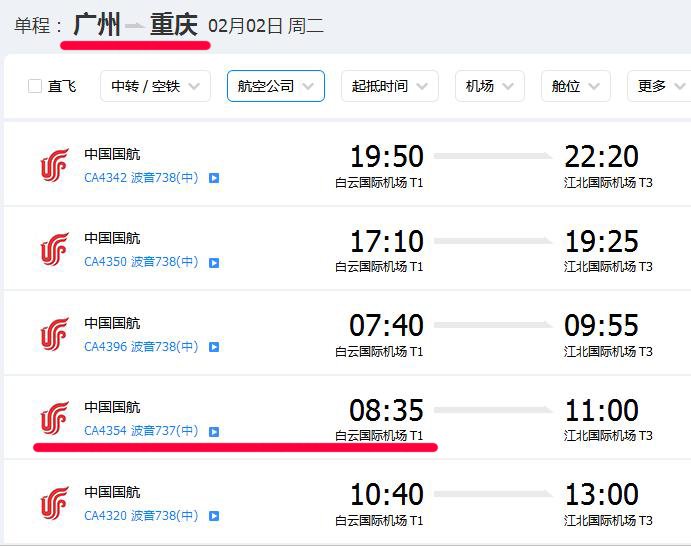Click Air China logo for flight CA4396
The width and height of the screenshot is (691, 546).
(55, 334)
